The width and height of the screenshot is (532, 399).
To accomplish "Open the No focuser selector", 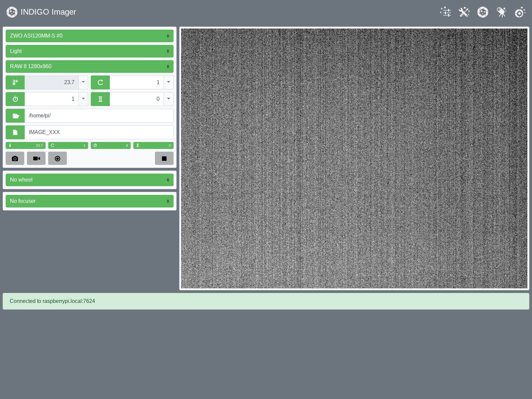I will tap(89, 201).
